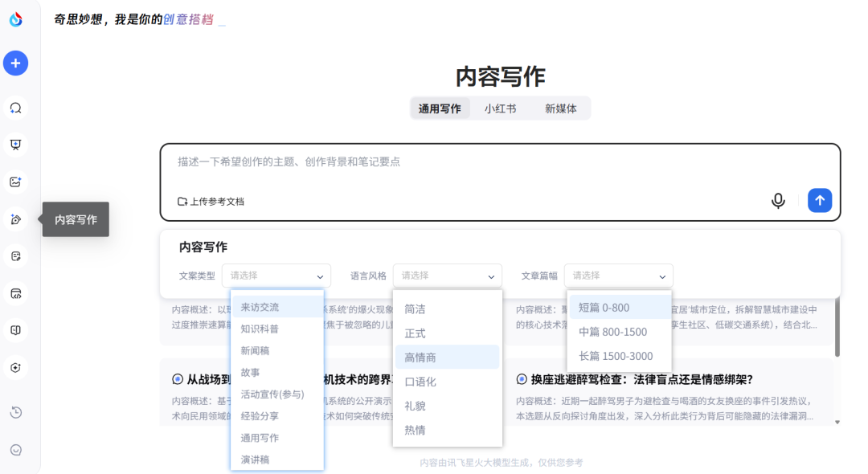Viewport: 868px width, 474px height.
Task: Expand the 文案类型 dropdown
Action: [x=276, y=276]
